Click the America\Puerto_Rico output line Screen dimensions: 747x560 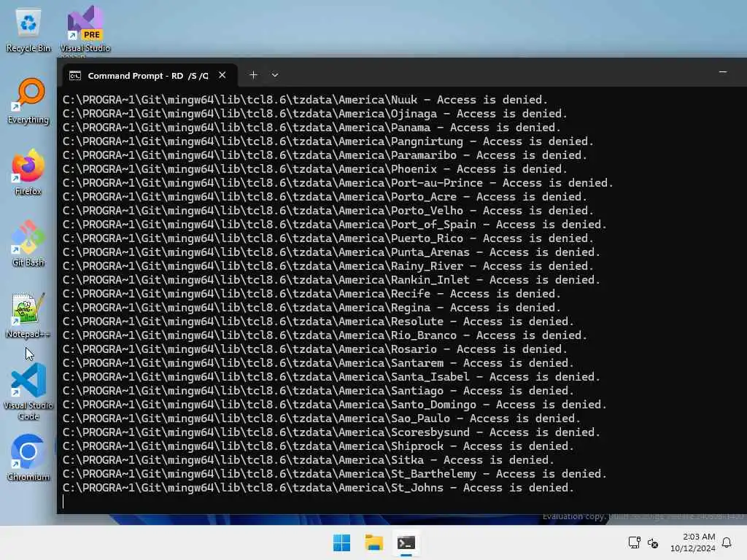point(328,238)
